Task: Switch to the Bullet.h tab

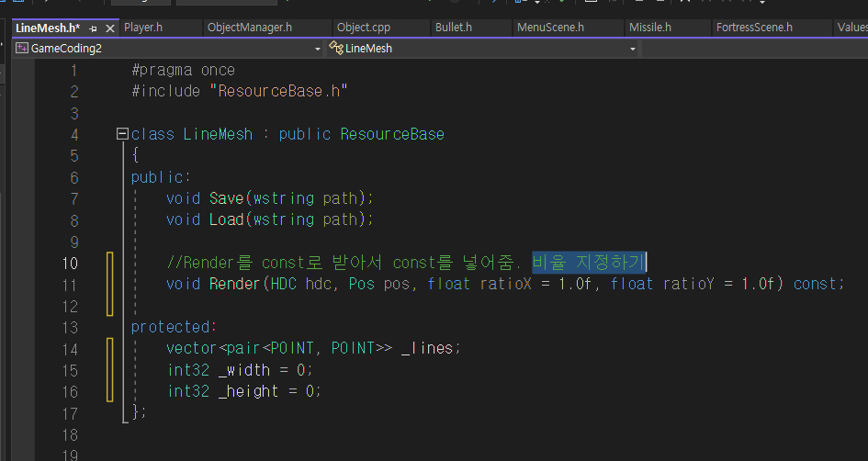Action: click(x=454, y=28)
